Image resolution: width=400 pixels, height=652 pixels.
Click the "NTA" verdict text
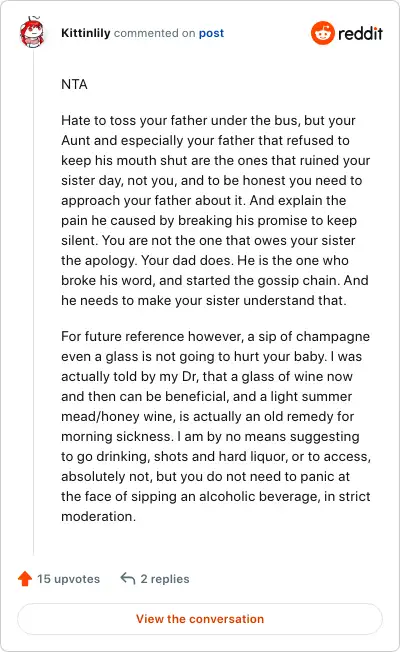click(x=74, y=84)
